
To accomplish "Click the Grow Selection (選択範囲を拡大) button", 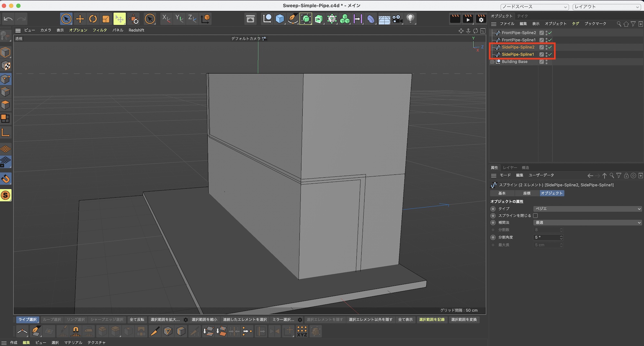I will pos(165,320).
